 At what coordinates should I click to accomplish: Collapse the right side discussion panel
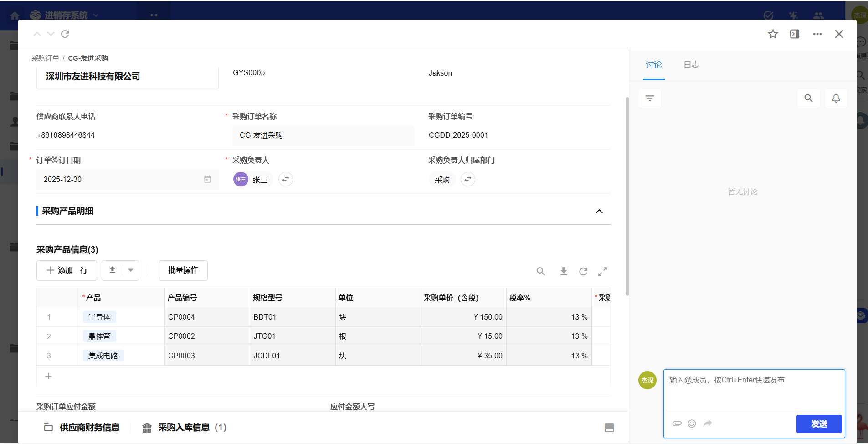[x=795, y=34]
